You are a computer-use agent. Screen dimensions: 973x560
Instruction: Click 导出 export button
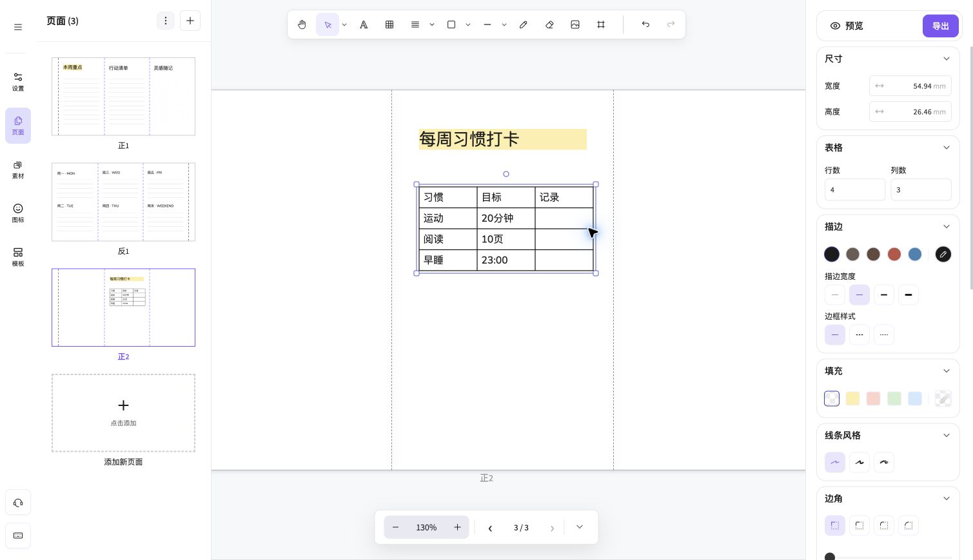941,26
